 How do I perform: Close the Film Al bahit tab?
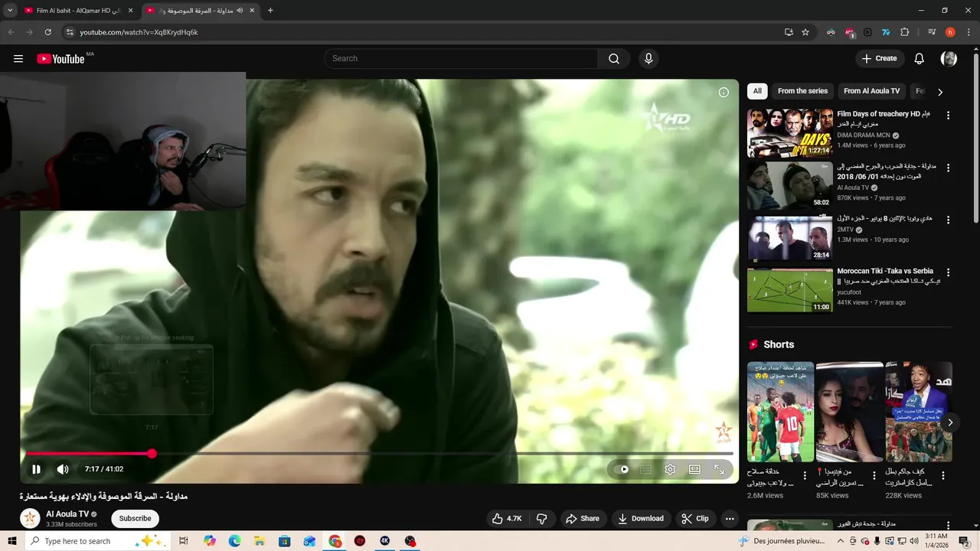coord(130,11)
